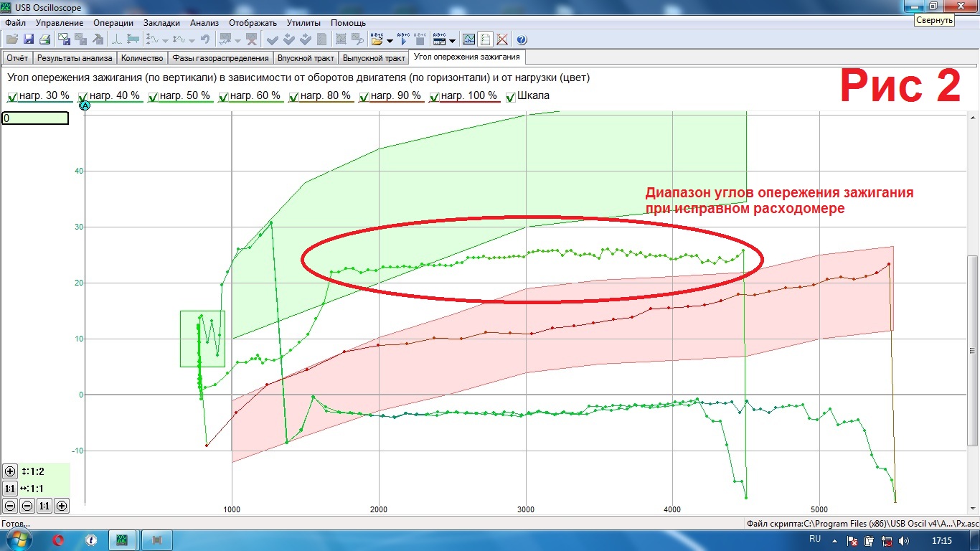Click the crossed-out page toolbar icon

click(502, 39)
